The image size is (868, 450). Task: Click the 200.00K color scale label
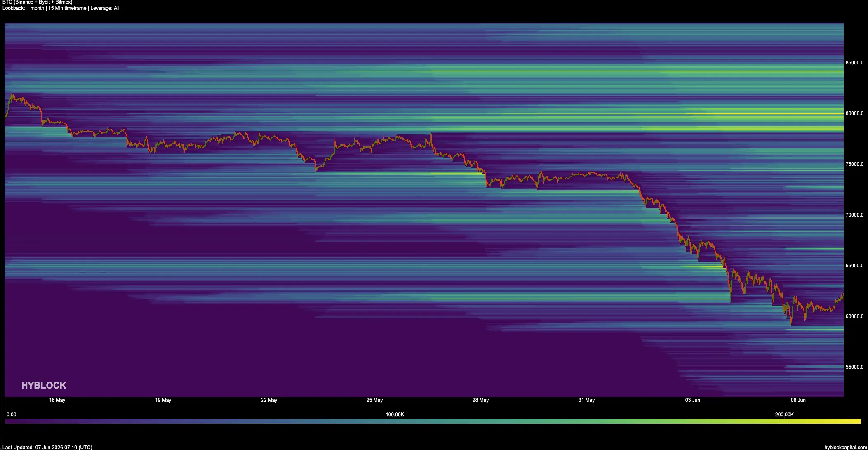coord(784,415)
